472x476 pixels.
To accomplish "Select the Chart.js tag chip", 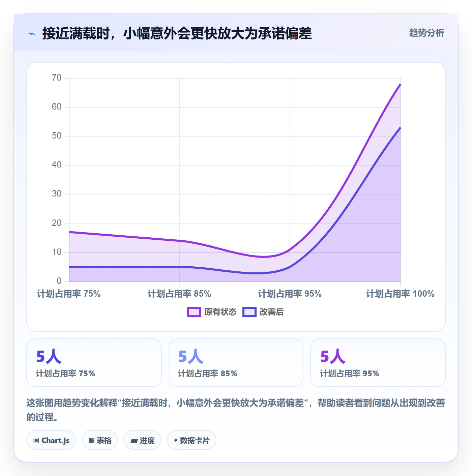I will pos(51,440).
